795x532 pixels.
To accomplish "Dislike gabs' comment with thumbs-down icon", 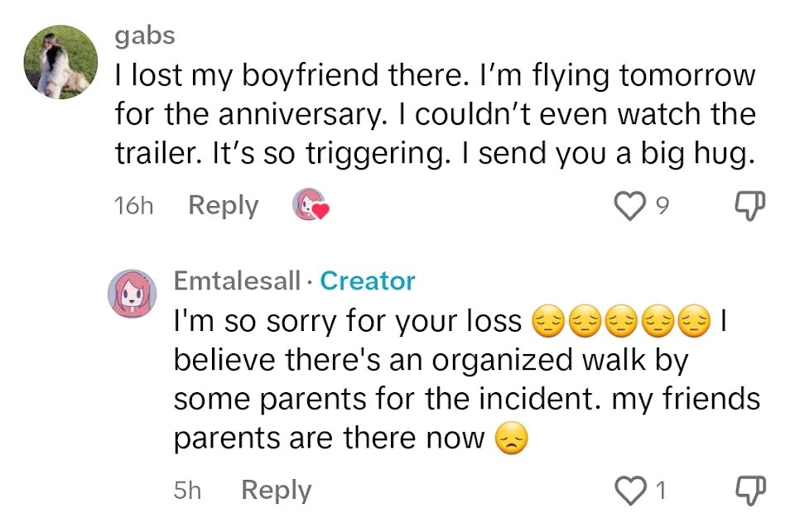I will click(750, 206).
